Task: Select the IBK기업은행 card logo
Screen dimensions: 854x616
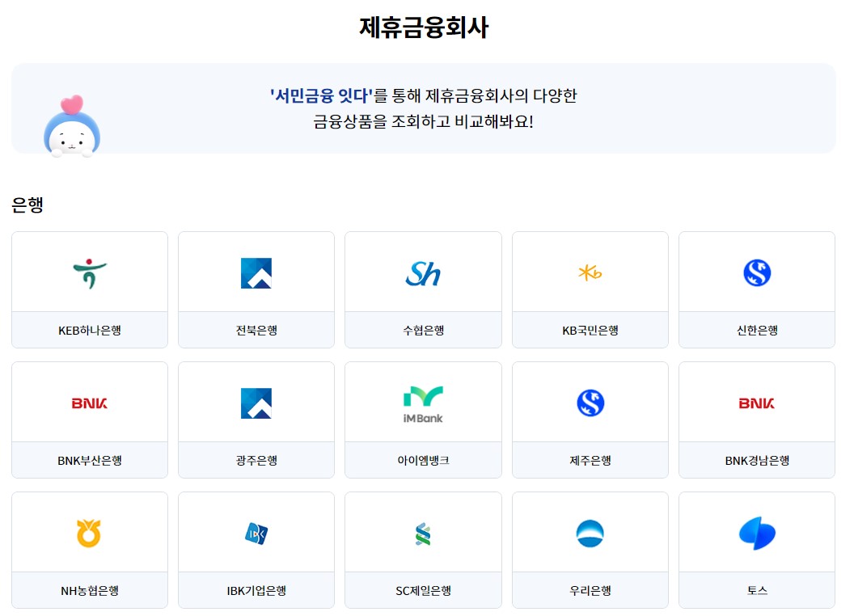Action: pos(256,531)
